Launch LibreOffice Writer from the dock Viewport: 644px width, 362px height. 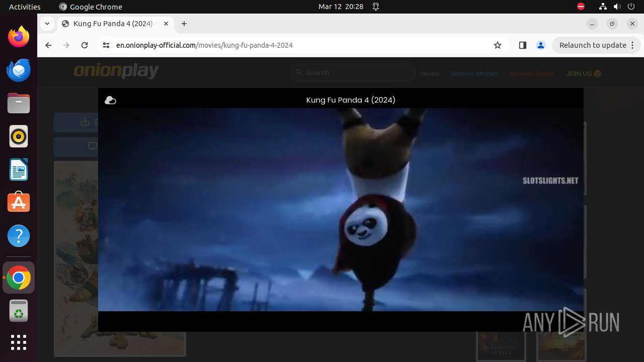click(19, 169)
